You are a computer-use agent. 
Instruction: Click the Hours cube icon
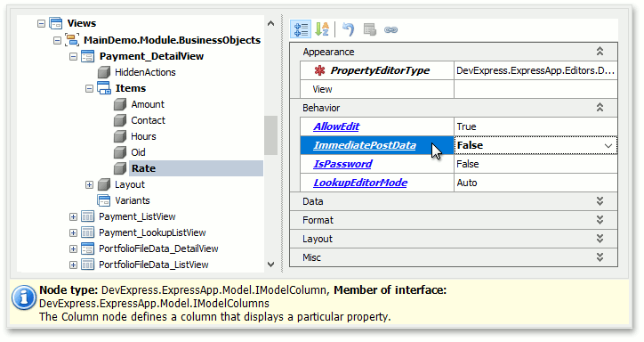[x=120, y=136]
